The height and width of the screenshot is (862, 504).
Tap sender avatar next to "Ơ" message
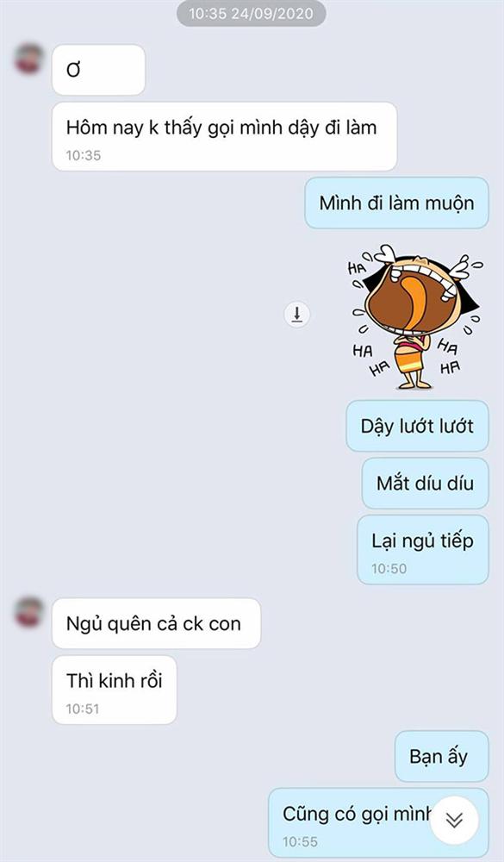tap(29, 59)
